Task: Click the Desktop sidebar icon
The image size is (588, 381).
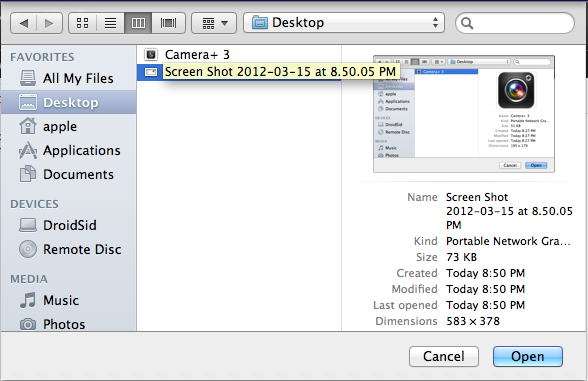Action: pos(28,102)
